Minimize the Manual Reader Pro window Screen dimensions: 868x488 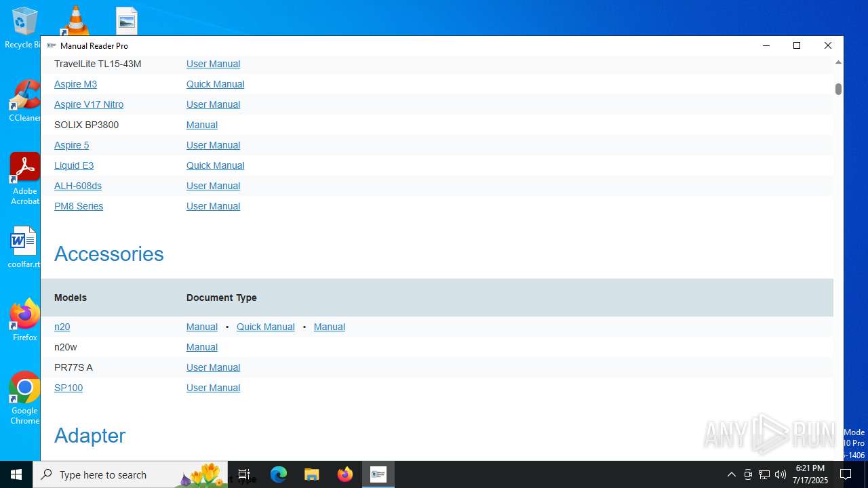point(766,45)
